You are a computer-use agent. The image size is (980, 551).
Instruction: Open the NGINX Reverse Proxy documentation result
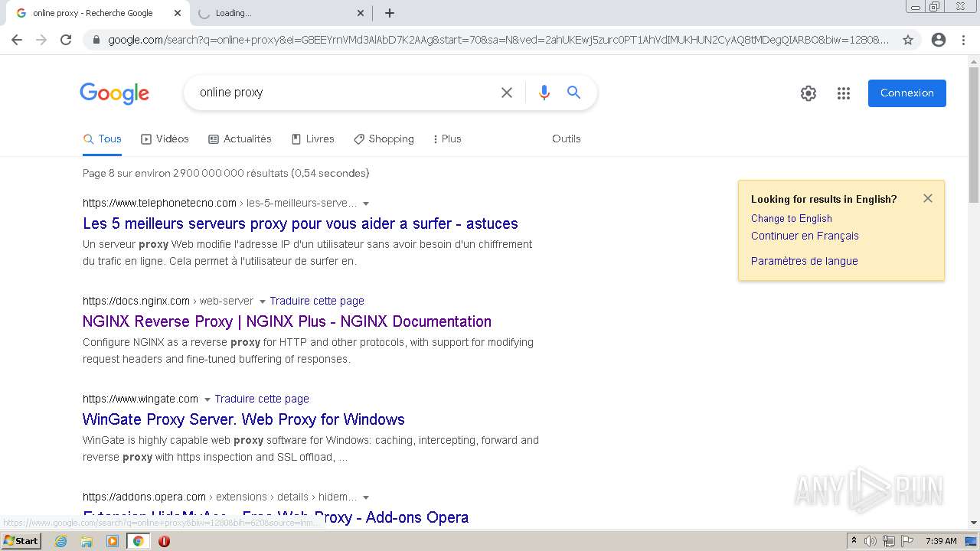click(x=287, y=321)
